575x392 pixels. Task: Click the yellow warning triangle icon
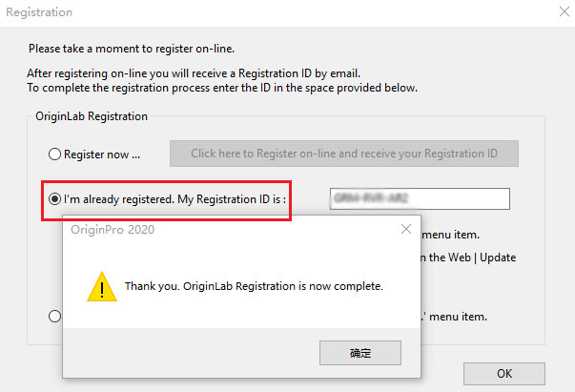[102, 286]
